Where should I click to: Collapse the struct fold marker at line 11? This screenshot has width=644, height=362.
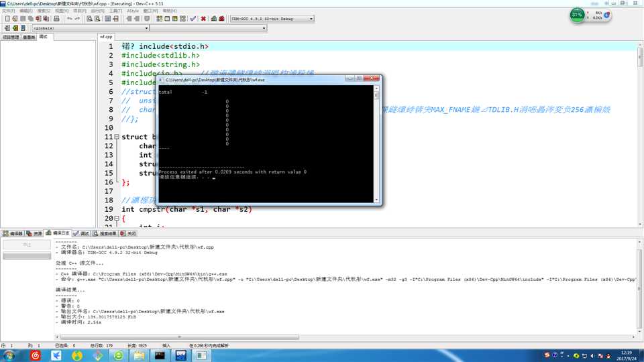117,137
